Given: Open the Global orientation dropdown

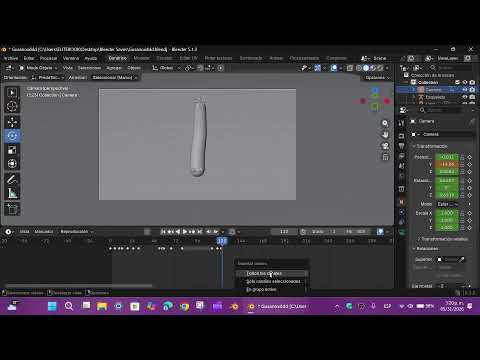Looking at the screenshot, I should pos(166,68).
